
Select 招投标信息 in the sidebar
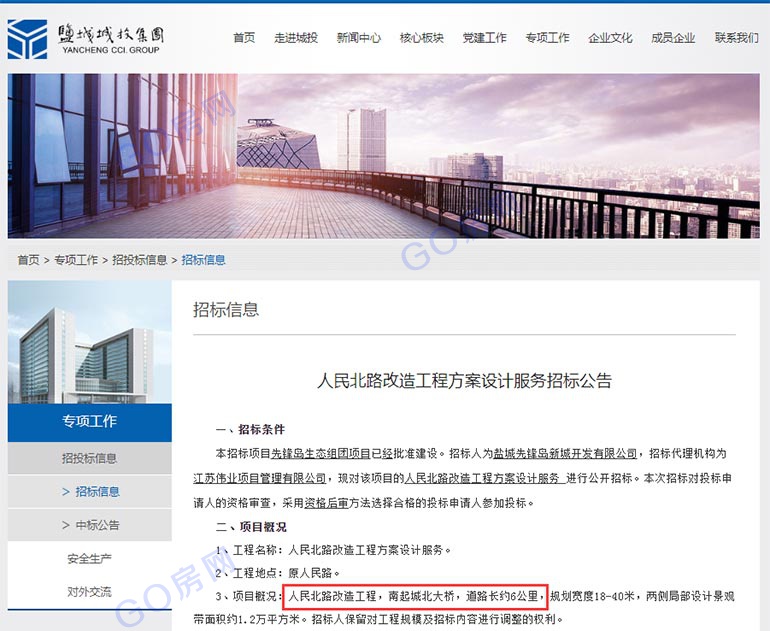(89, 458)
